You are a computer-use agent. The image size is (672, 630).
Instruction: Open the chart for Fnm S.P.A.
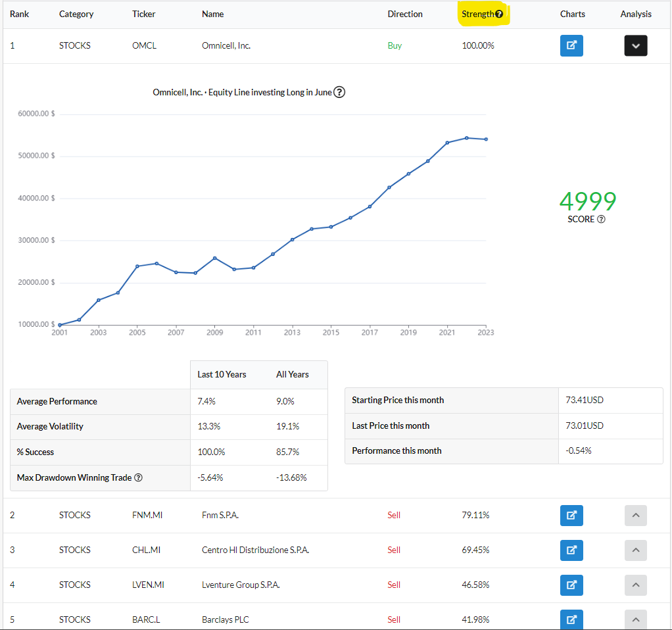click(571, 515)
